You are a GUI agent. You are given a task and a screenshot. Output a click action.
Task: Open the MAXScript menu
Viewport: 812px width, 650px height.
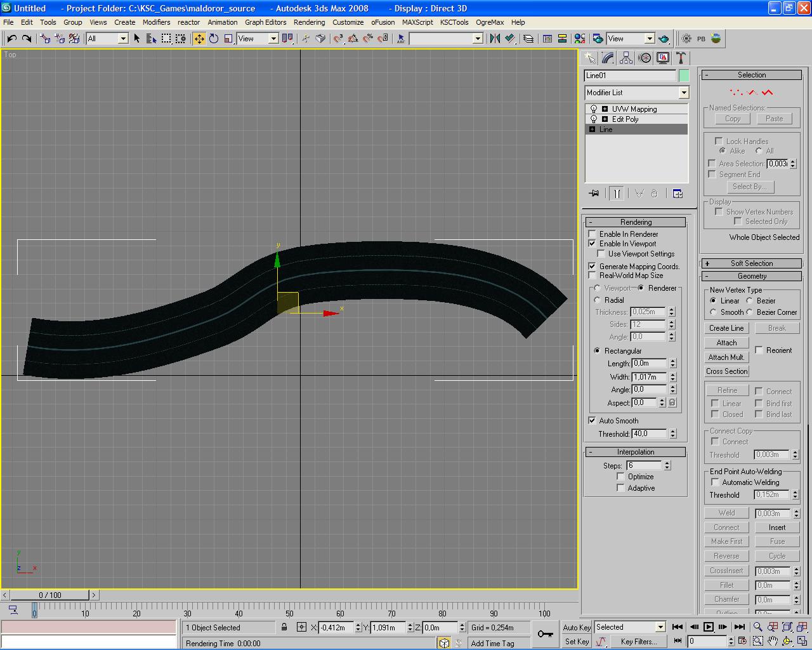[417, 22]
